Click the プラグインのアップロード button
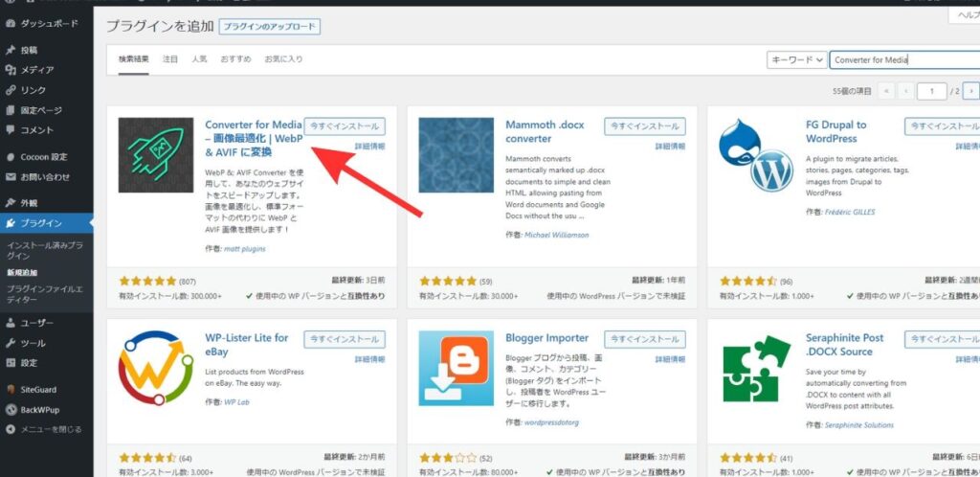The image size is (980, 477). (270, 27)
